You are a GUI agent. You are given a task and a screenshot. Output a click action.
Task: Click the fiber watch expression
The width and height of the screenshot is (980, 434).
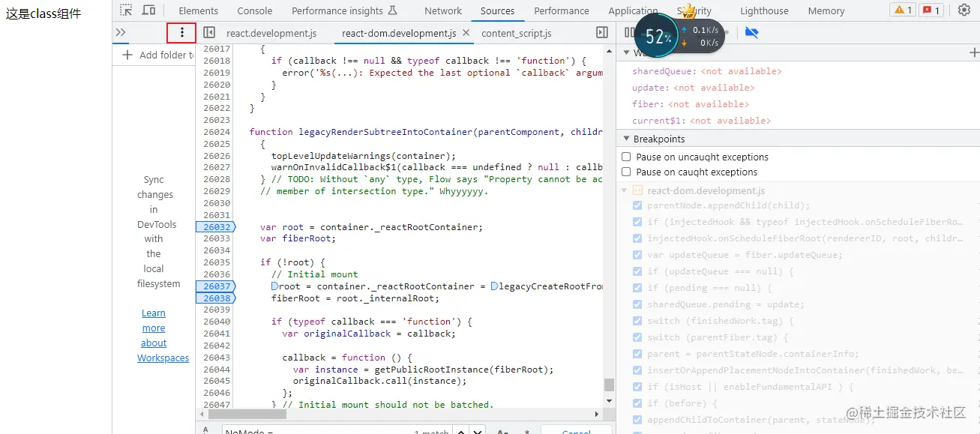tap(691, 104)
